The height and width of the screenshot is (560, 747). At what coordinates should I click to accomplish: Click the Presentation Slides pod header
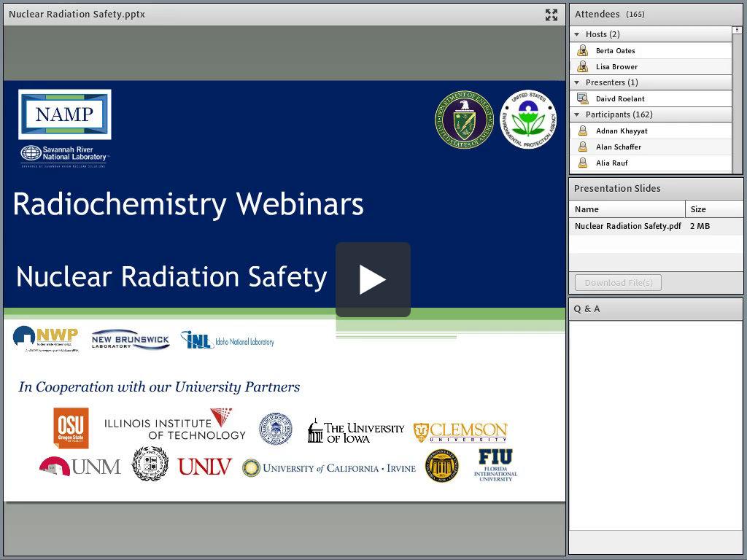tap(656, 188)
